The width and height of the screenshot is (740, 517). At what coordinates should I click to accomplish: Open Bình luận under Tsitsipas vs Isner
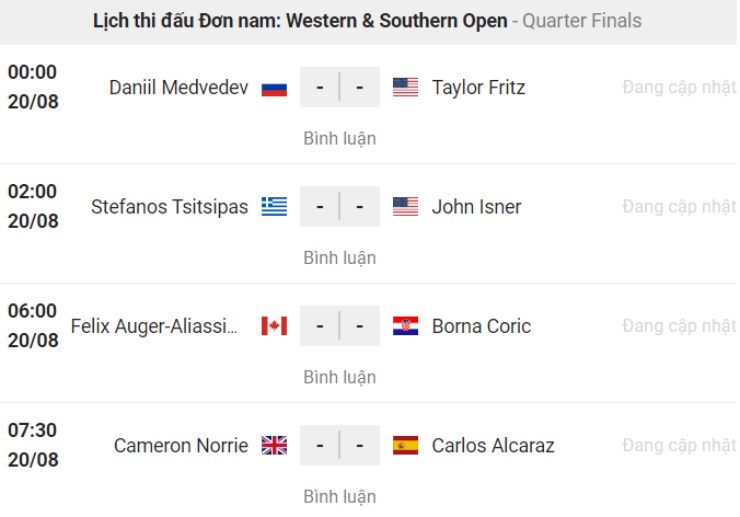pos(340,258)
